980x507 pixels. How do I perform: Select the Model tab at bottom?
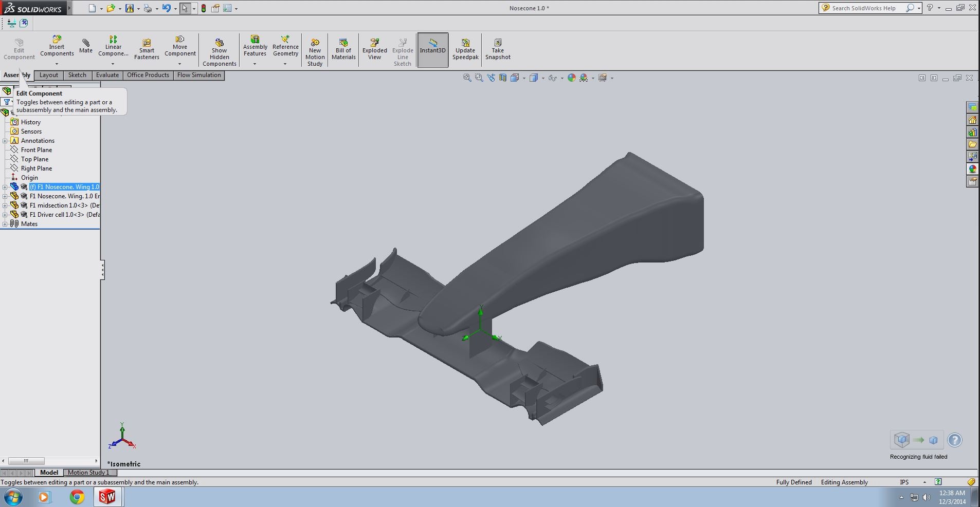(49, 473)
